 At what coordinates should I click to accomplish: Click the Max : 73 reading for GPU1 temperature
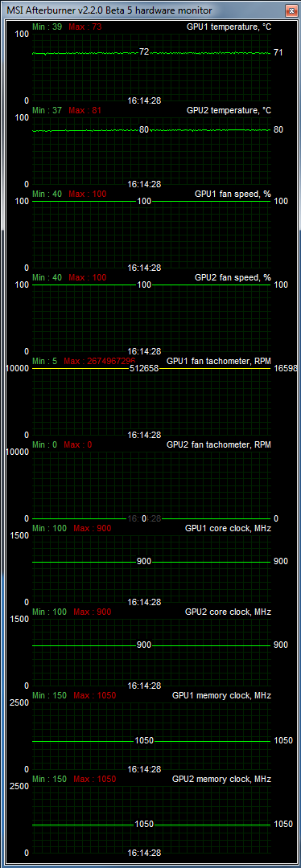pyautogui.click(x=85, y=27)
